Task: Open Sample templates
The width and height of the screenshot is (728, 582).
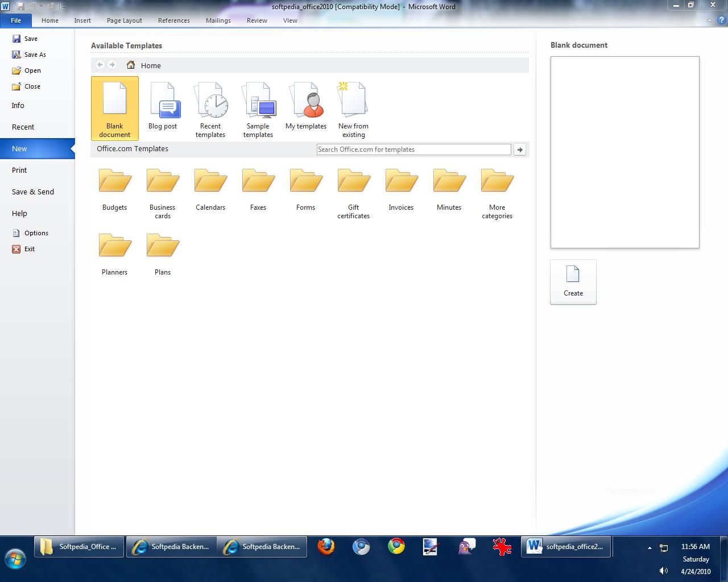Action: pos(258,108)
